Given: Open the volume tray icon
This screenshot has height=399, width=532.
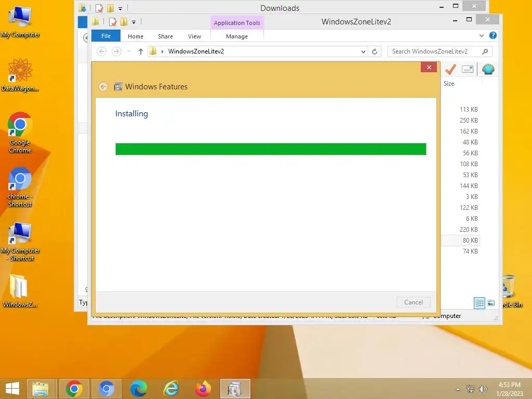Looking at the screenshot, I should 483,389.
